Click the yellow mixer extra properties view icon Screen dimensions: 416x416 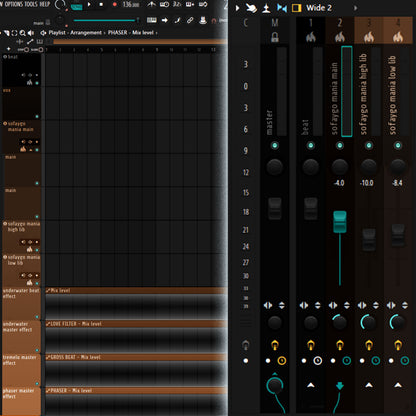296,8
